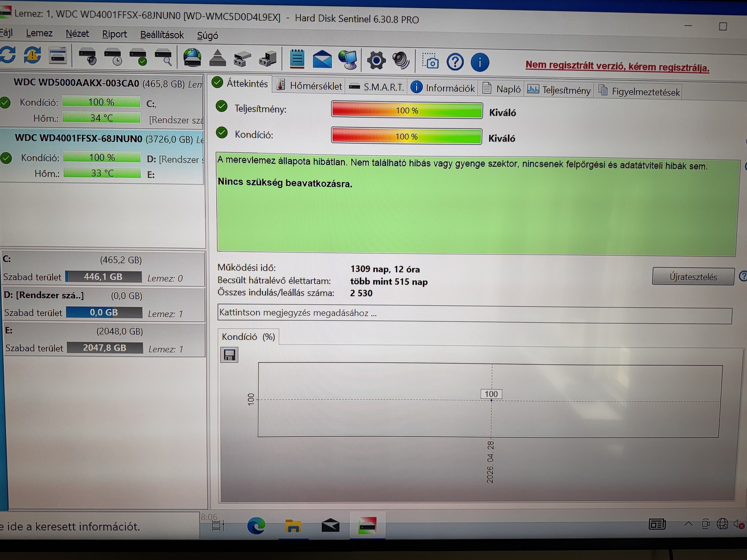Click the '1309 nap, 12 óra' value
The width and height of the screenshot is (747, 560).
385,269
